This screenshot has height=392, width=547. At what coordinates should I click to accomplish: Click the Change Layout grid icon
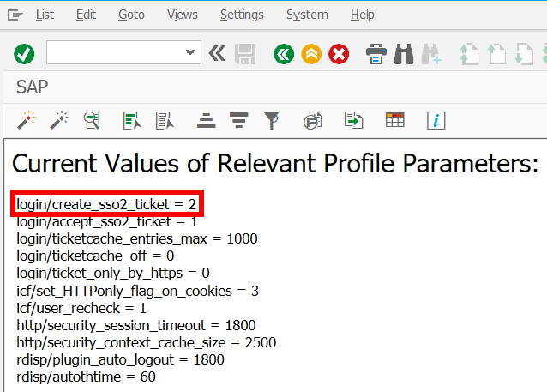[394, 120]
